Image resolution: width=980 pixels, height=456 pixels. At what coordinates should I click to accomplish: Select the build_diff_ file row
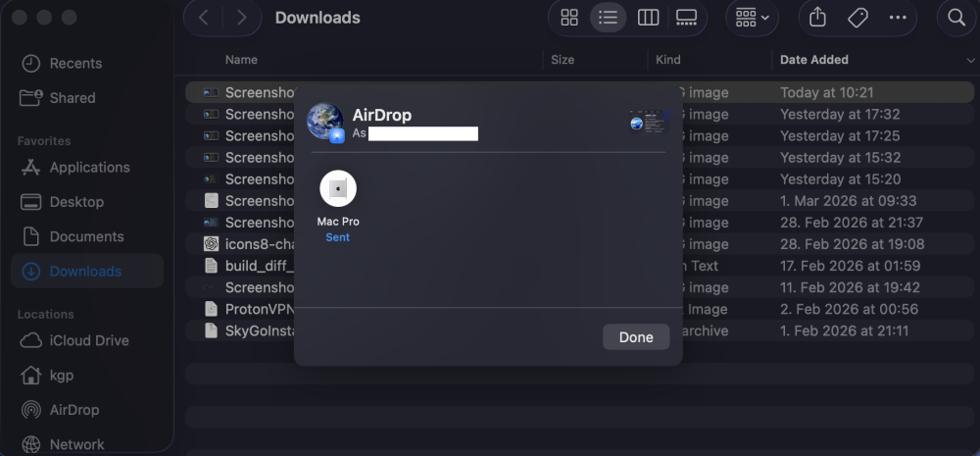coord(579,266)
